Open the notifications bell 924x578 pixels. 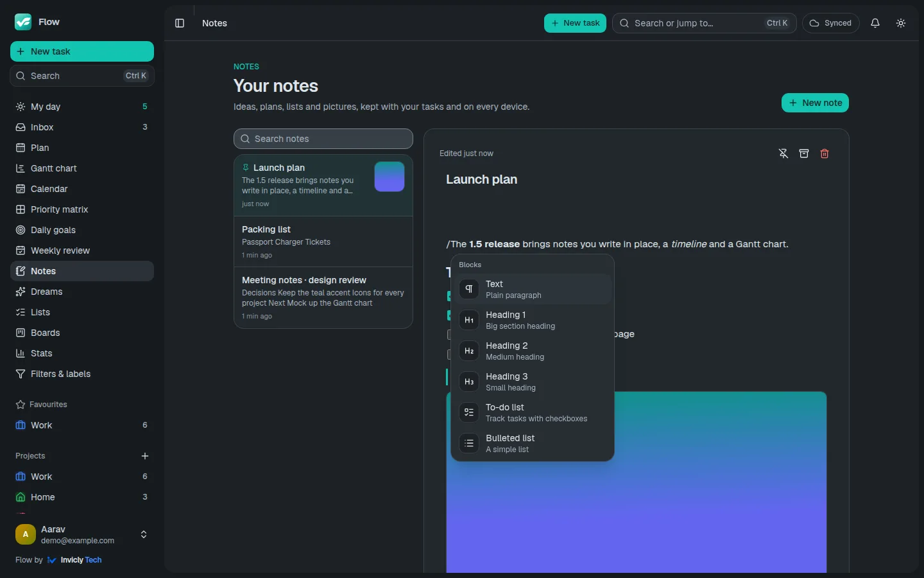[875, 23]
